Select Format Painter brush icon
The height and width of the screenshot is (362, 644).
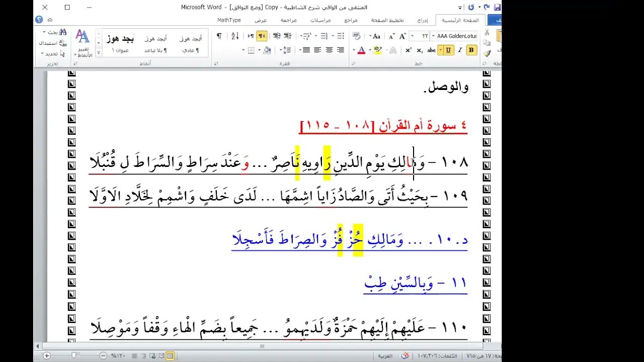point(487,54)
